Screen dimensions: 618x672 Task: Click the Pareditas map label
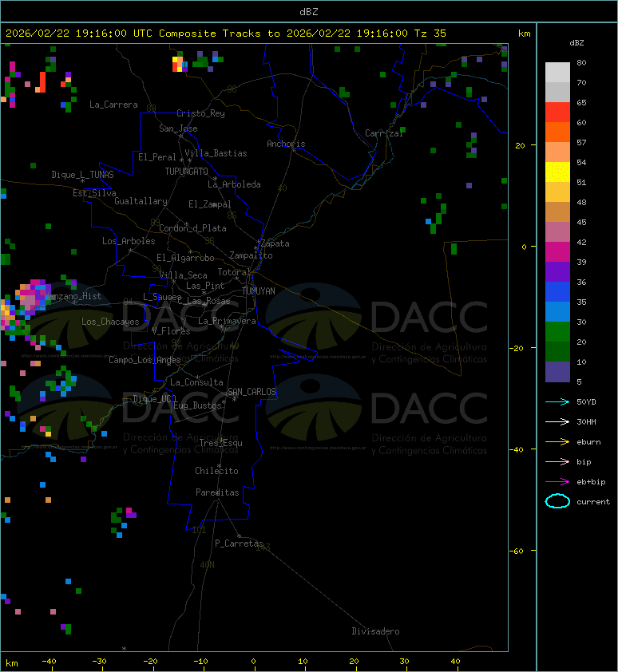point(217,493)
